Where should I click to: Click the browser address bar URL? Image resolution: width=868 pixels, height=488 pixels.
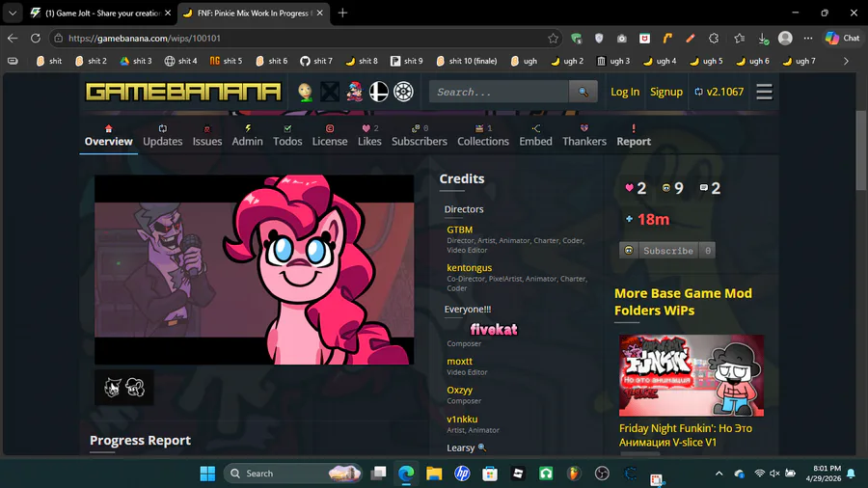[x=145, y=39]
